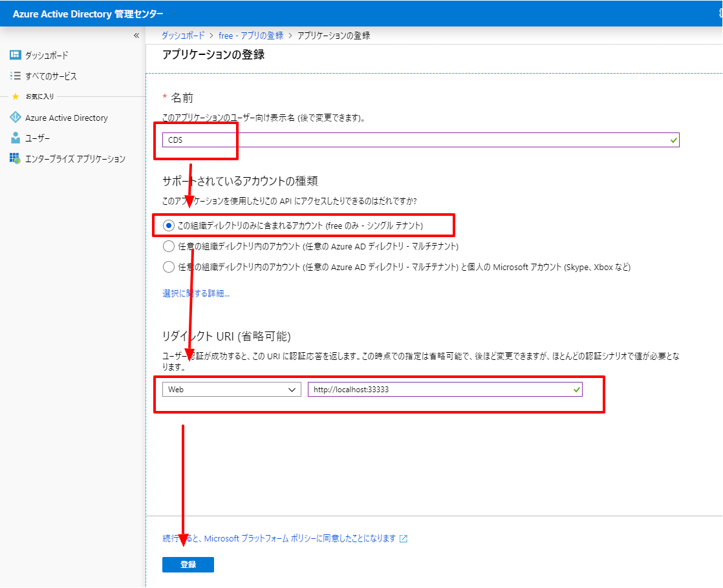This screenshot has width=723, height=588.
Task: Click the ユーザー person icon
Action: tap(16, 138)
